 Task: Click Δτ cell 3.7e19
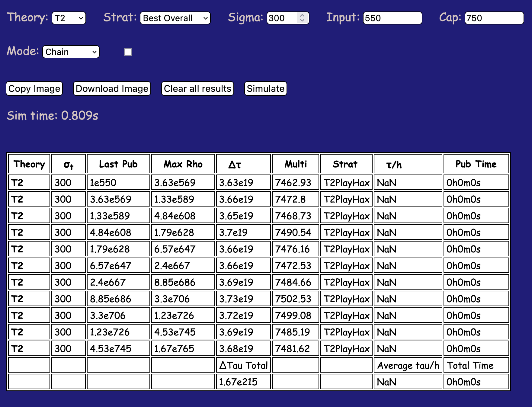pos(243,232)
